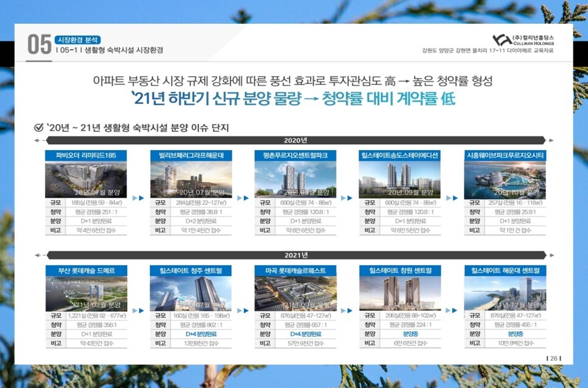Click the cell 296실(전용 88~102㎡)
Screen dimensions: 588x388
tap(411, 316)
